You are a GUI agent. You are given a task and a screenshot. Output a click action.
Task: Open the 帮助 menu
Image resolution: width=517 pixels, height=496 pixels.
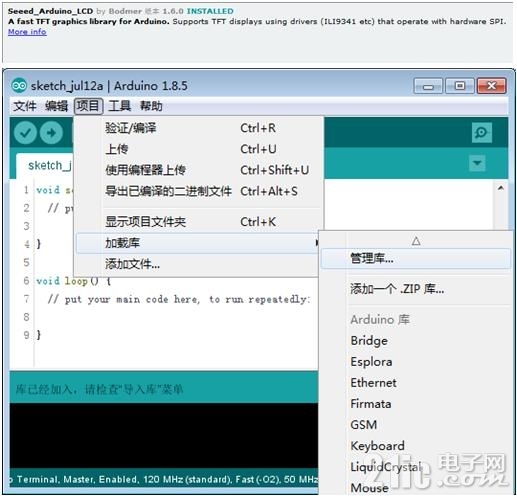[151, 106]
